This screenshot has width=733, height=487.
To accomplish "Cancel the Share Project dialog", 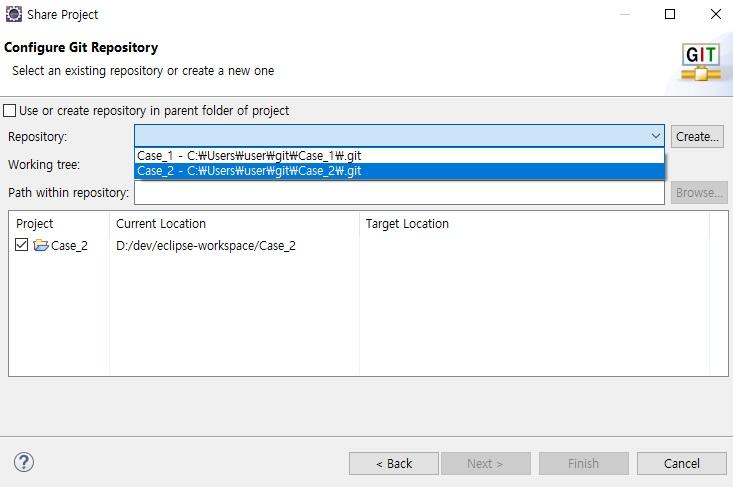I will pos(682,463).
